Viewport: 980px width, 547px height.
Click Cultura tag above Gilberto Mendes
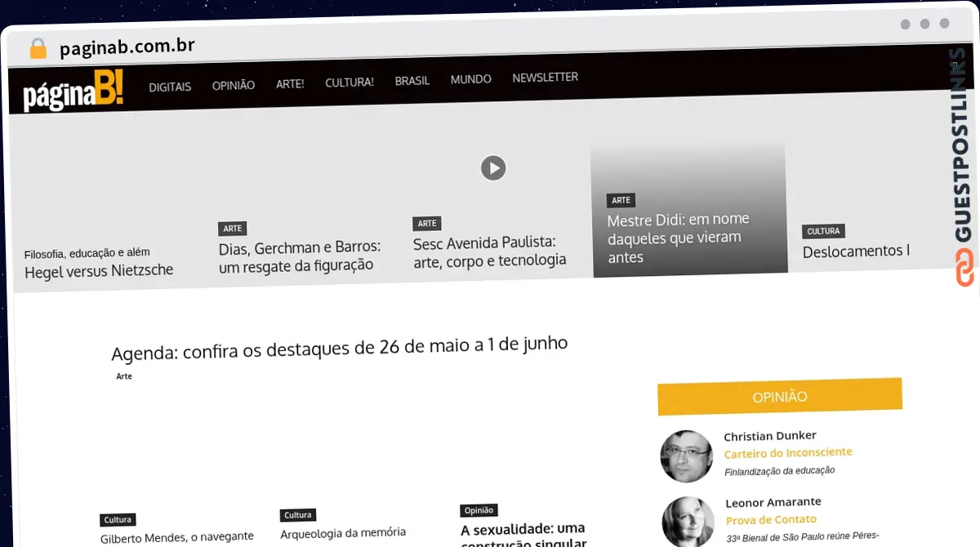pyautogui.click(x=118, y=519)
